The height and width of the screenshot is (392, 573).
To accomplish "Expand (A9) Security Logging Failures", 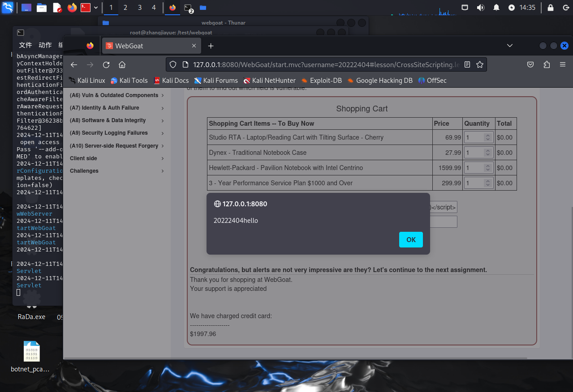I will pos(116,133).
